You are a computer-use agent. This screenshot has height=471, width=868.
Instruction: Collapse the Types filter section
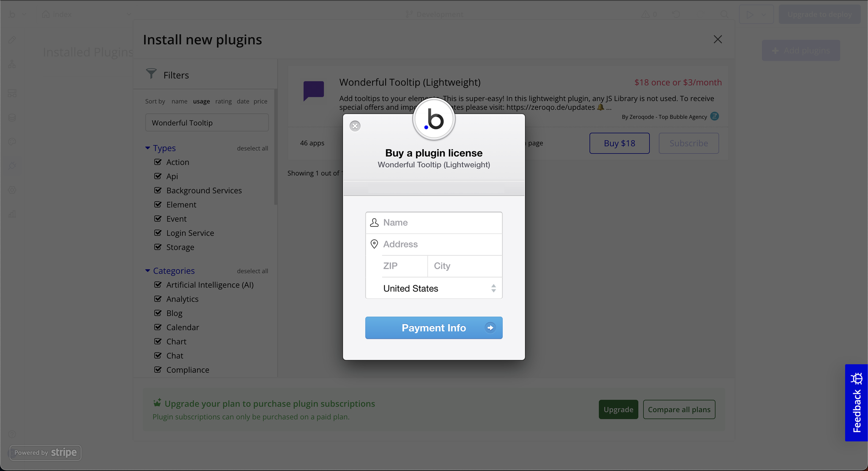click(x=147, y=148)
